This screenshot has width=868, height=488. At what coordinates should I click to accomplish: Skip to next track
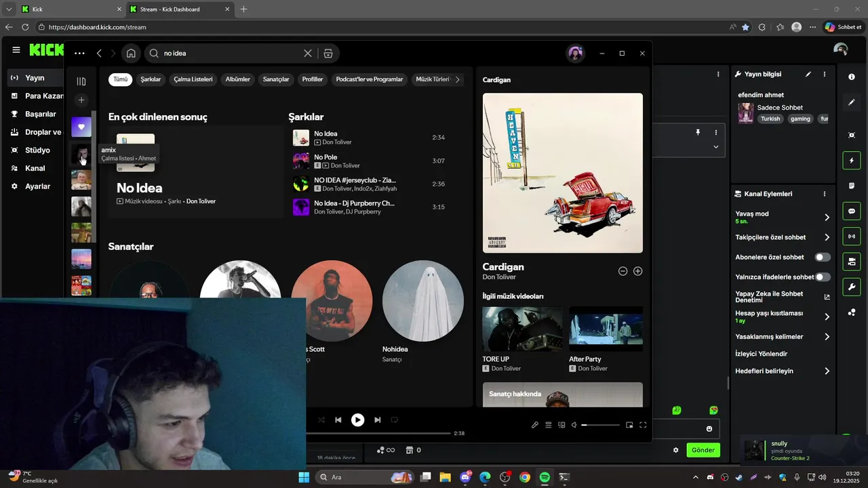click(378, 420)
